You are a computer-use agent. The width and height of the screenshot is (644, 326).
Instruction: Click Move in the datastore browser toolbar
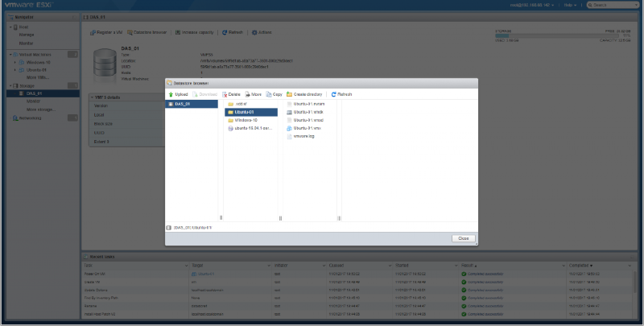pos(253,94)
